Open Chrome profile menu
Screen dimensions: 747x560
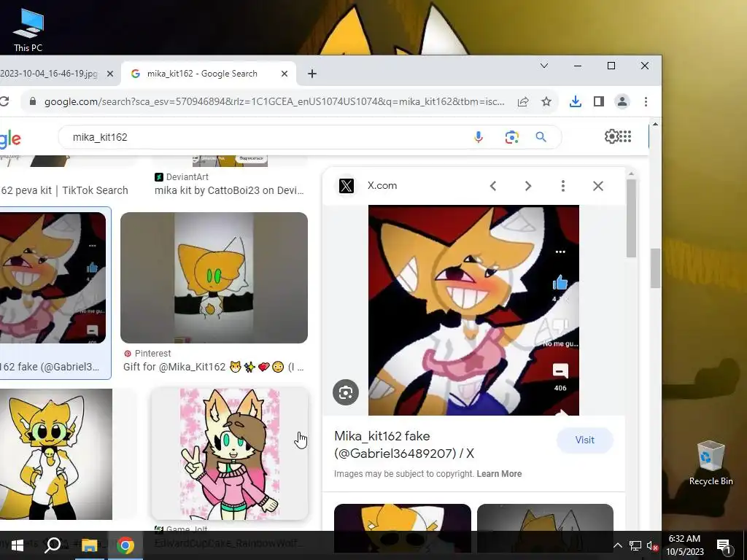[x=622, y=101]
